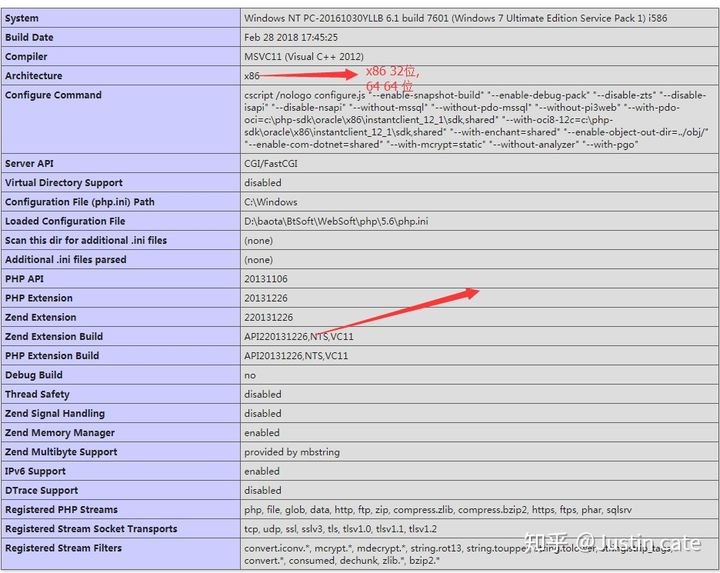Select the 'Configure Command' label
The height and width of the screenshot is (573, 720).
click(x=53, y=95)
